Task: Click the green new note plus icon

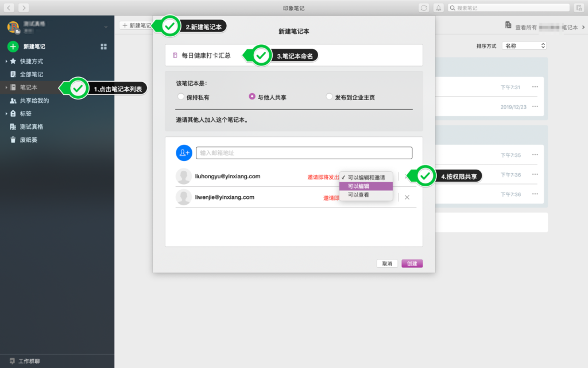Action: (13, 47)
